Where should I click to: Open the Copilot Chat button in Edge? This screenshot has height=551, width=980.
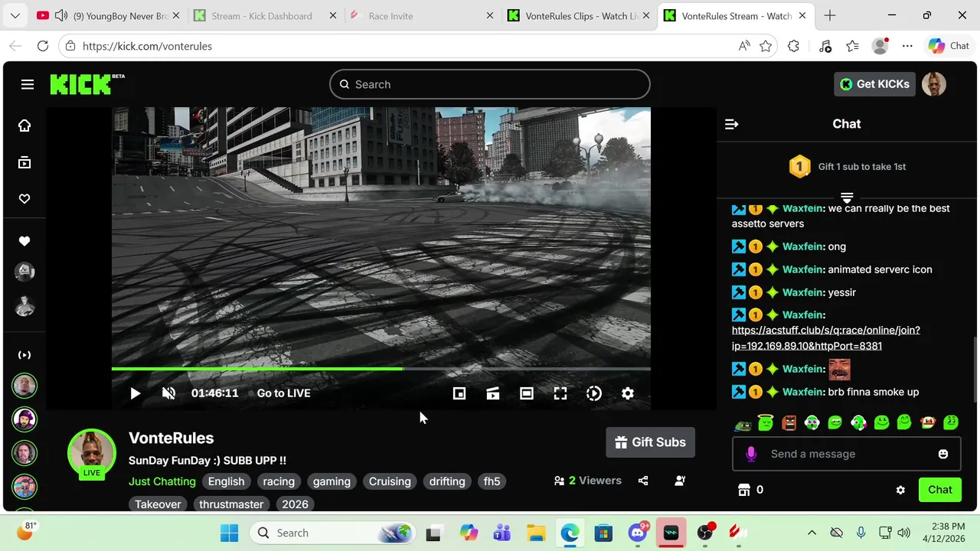point(949,46)
